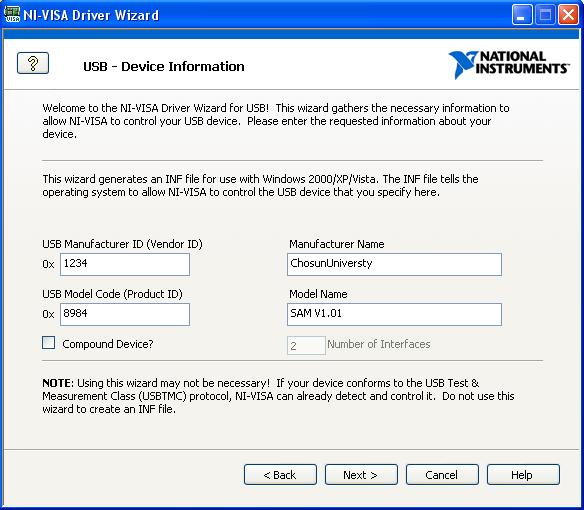The height and width of the screenshot is (510, 584).
Task: Click the question mark help icon
Action: click(x=33, y=63)
